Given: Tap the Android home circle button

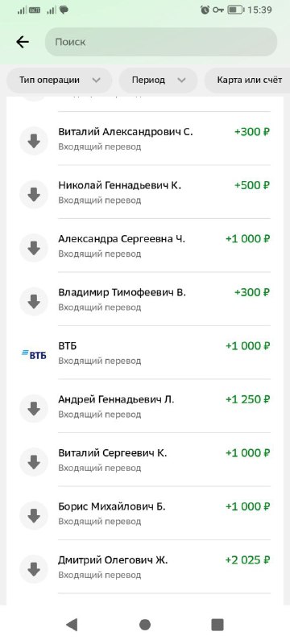Looking at the screenshot, I should pyautogui.click(x=144, y=625).
